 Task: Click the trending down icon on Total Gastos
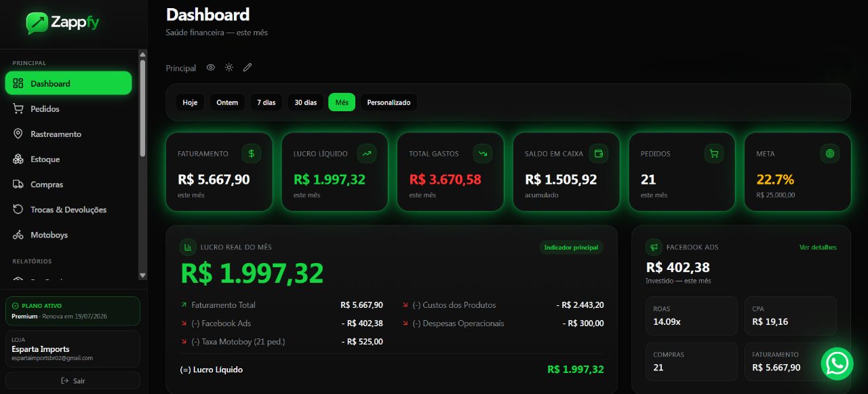(x=483, y=154)
